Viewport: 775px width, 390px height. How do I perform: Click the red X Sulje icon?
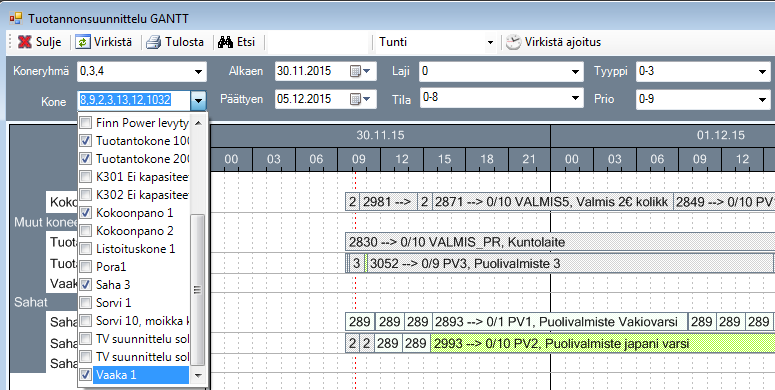[25, 42]
